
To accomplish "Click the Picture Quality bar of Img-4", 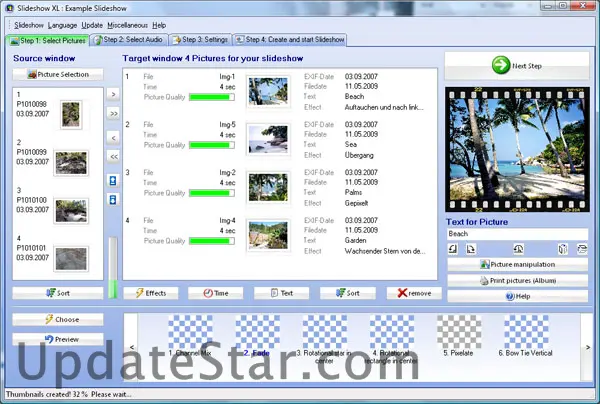I will click(x=212, y=241).
